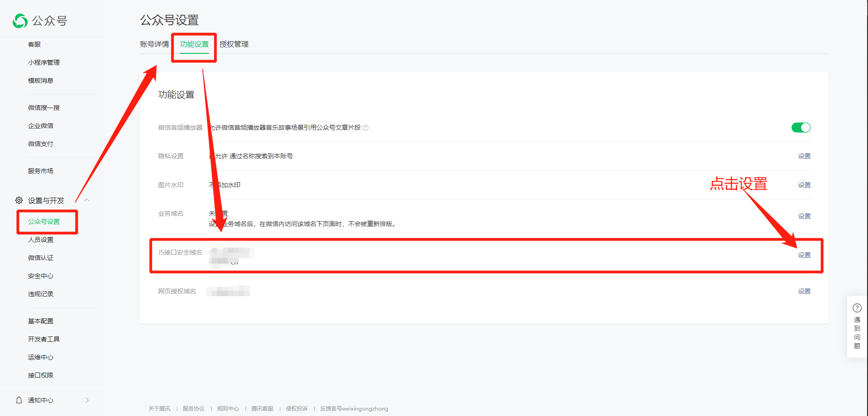The height and width of the screenshot is (416, 868).
Task: Open the 腾讯客服 footer link
Action: click(262, 409)
